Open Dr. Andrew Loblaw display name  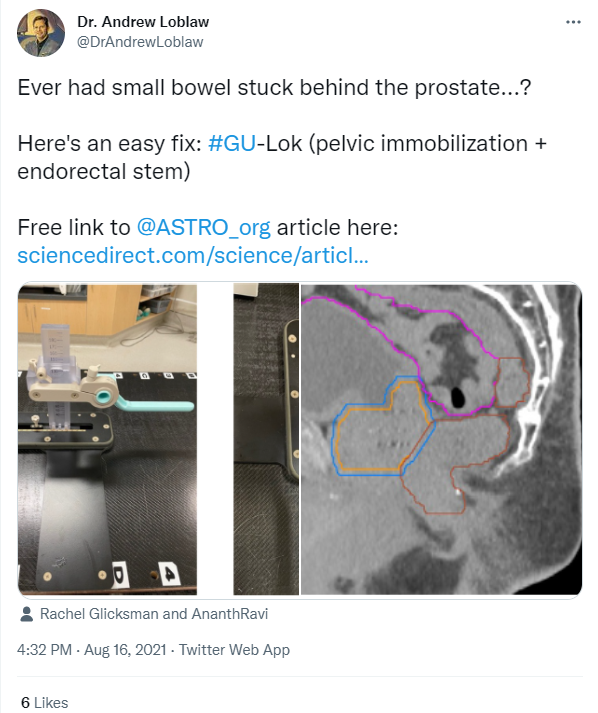(143, 21)
